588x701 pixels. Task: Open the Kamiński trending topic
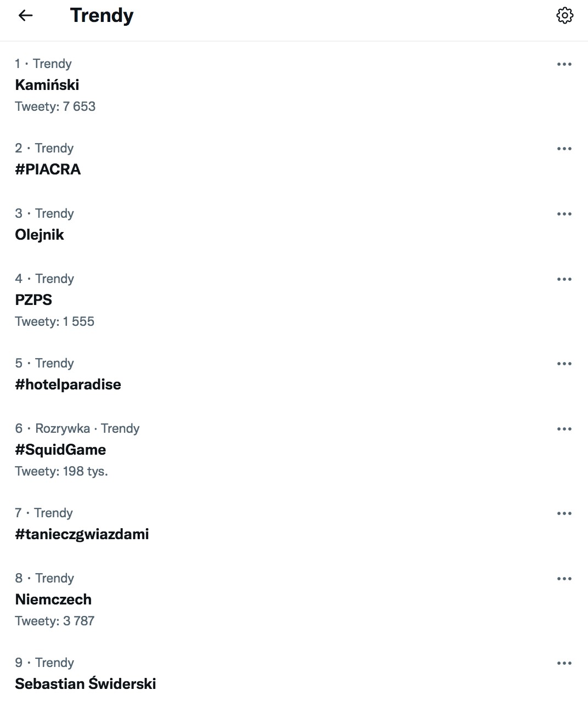[47, 85]
